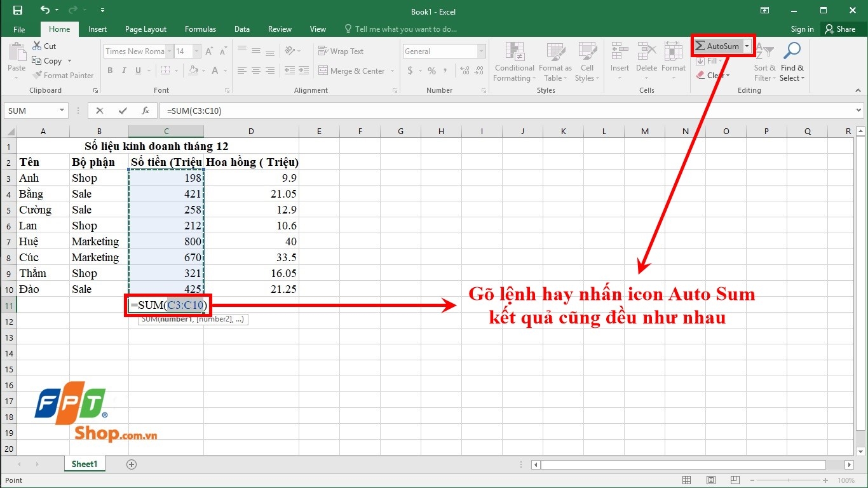Screen dimensions: 868x488
Task: Click the Format Painter brush
Action: click(63, 75)
